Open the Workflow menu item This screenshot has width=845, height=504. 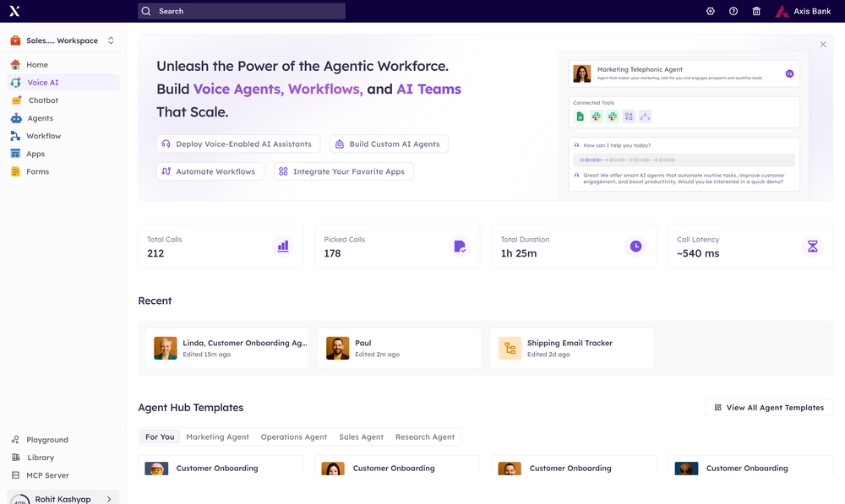pyautogui.click(x=63, y=136)
